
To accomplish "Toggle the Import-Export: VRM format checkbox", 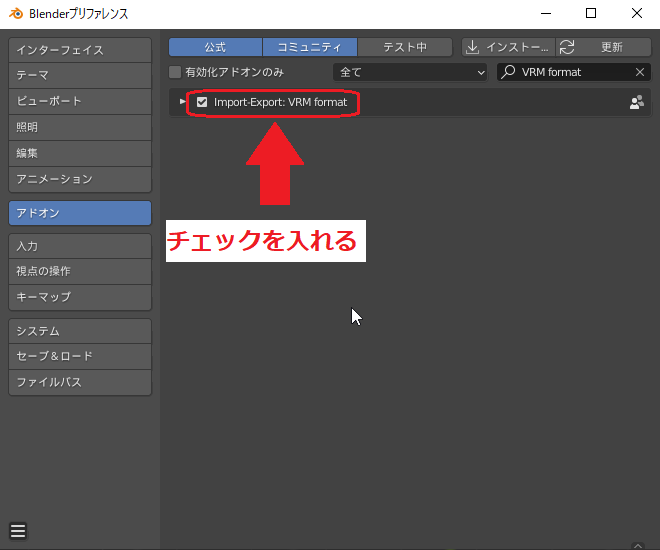I will pos(202,102).
